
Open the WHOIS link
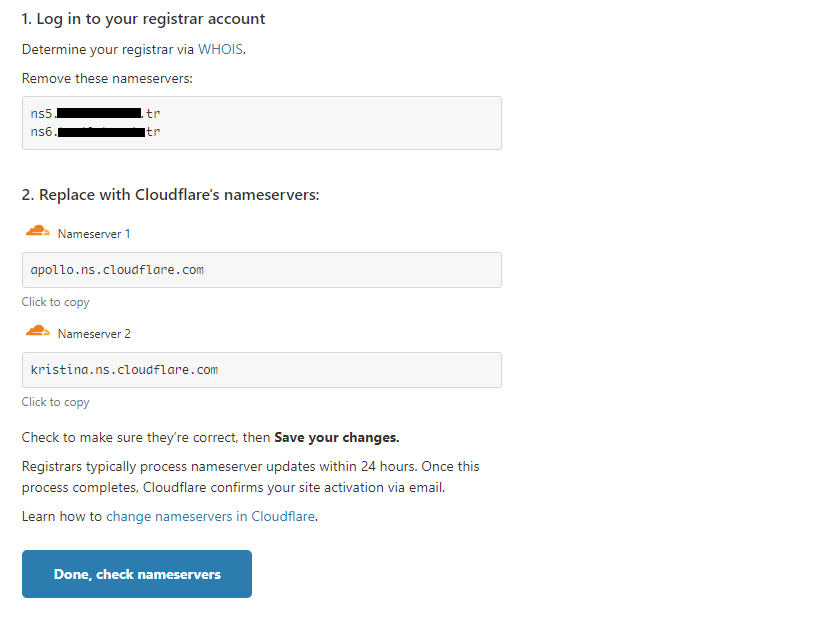tap(220, 49)
